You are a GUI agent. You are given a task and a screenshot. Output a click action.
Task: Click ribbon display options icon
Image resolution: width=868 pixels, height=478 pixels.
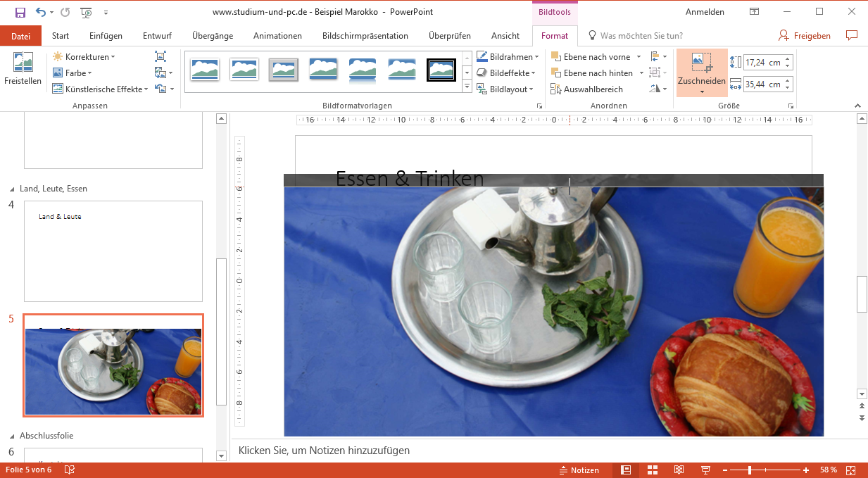[754, 12]
